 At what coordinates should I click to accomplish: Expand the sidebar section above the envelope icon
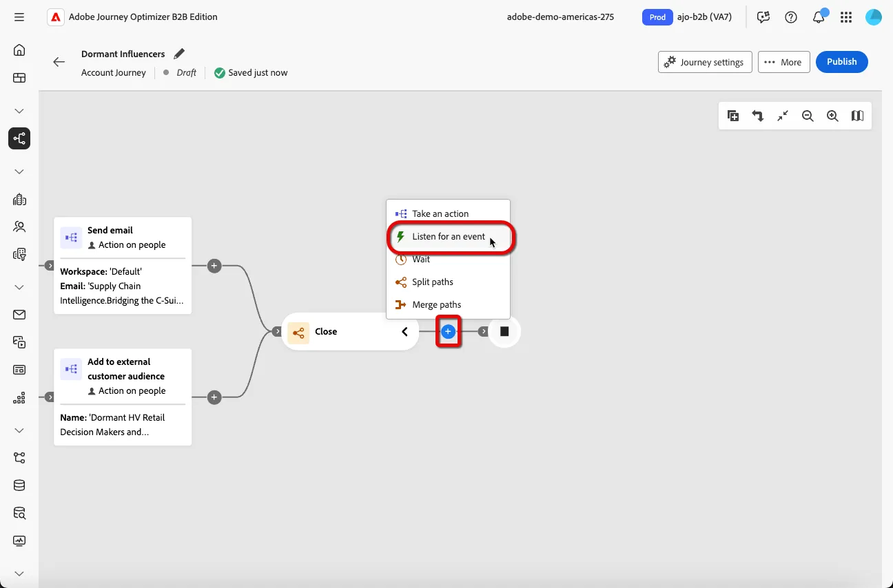point(19,287)
